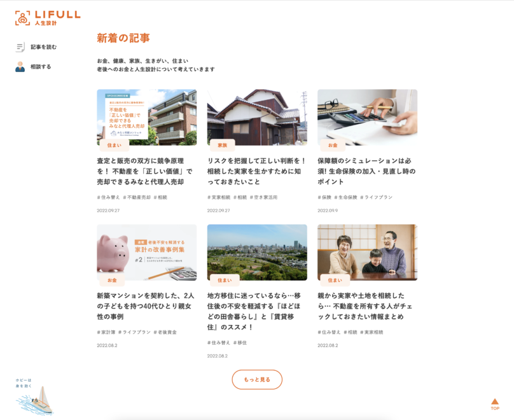Open the calculator and hands thumbnail

368,117
